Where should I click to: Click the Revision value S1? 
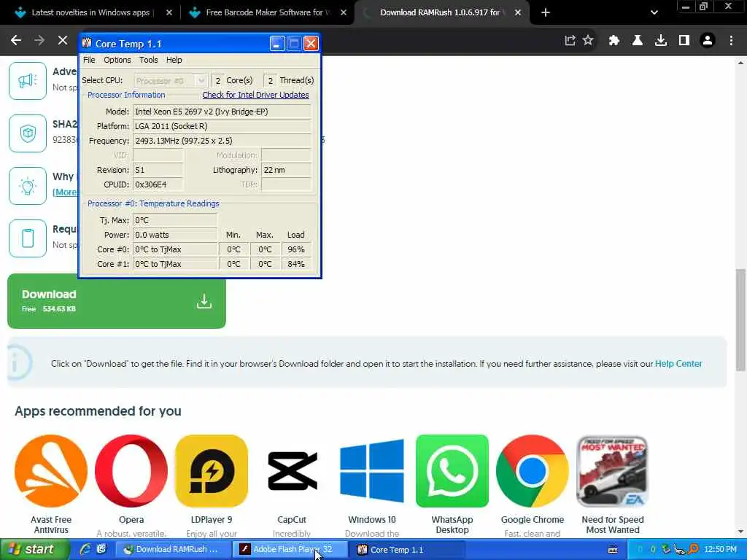click(158, 170)
